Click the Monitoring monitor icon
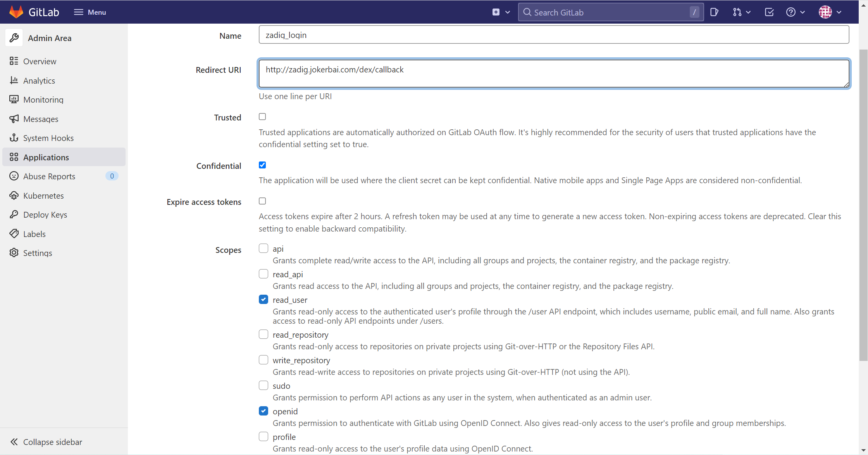The height and width of the screenshot is (455, 868). tap(14, 99)
